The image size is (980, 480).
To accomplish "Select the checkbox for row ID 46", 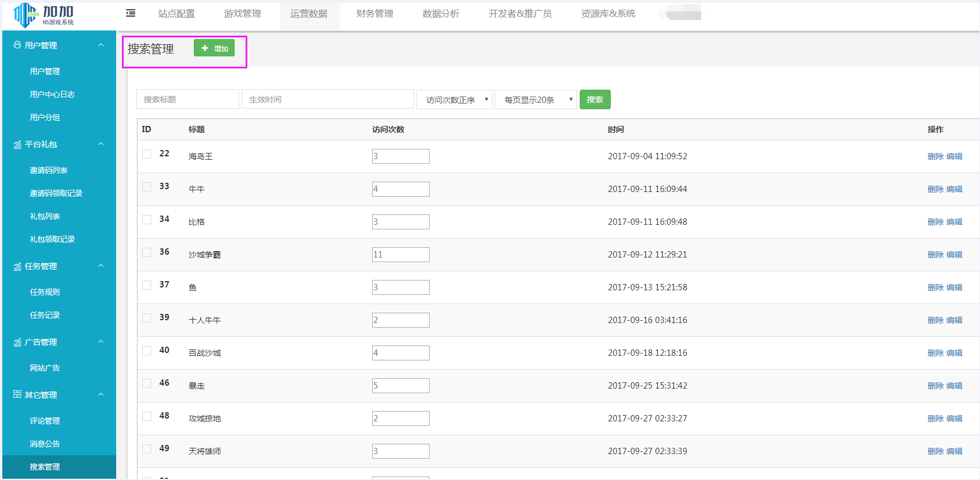I will point(147,383).
